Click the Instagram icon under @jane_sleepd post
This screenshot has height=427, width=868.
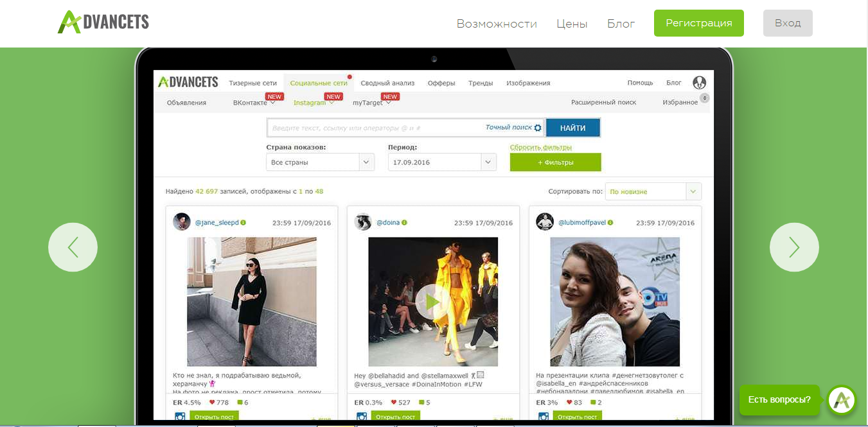(181, 417)
